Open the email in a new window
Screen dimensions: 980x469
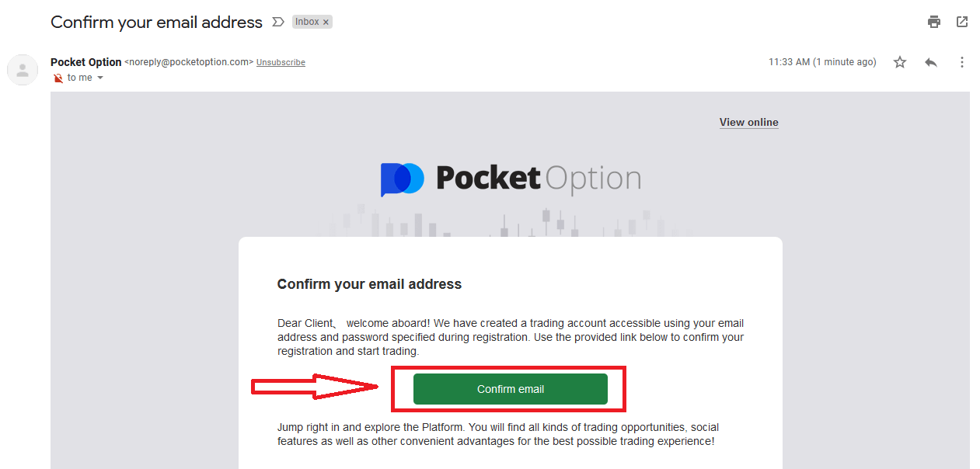pyautogui.click(x=962, y=22)
